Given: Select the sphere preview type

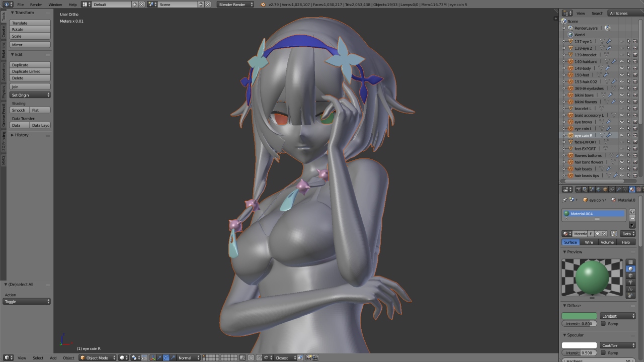Looking at the screenshot, I should [x=630, y=269].
